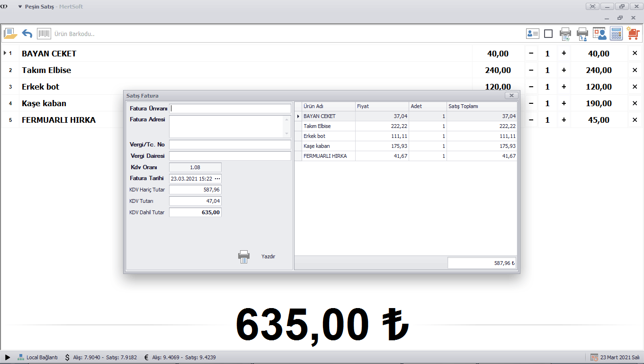The image size is (644, 364).
Task: Click the blue undo arrow icon
Action: coord(27,34)
